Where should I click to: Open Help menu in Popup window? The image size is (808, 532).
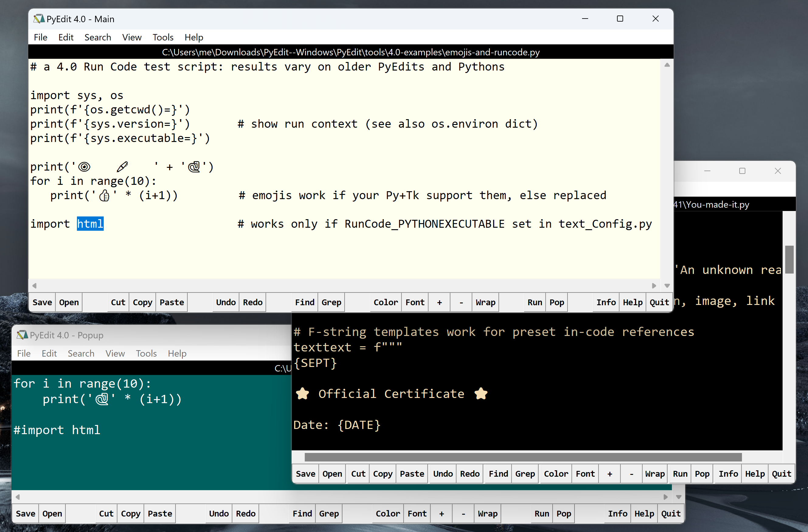pyautogui.click(x=177, y=353)
